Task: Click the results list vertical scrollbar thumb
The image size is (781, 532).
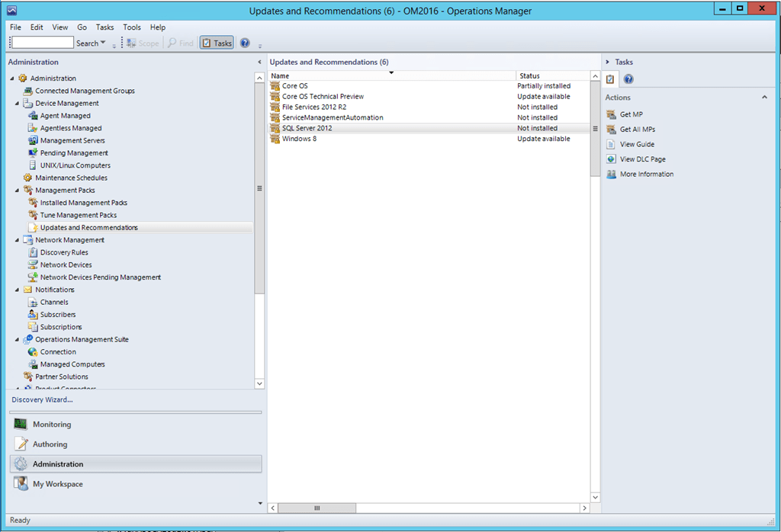Action: coord(595,128)
